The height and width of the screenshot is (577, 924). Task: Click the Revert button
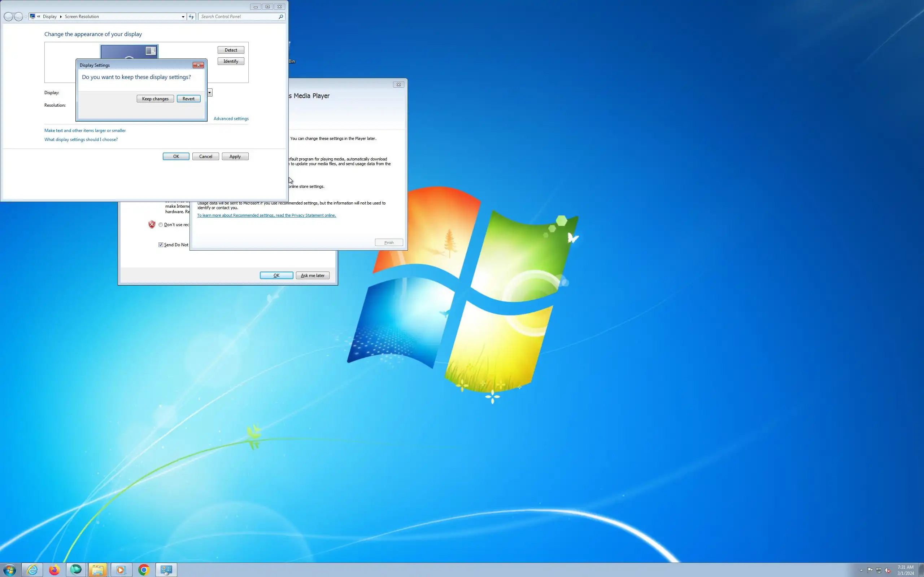(188, 98)
